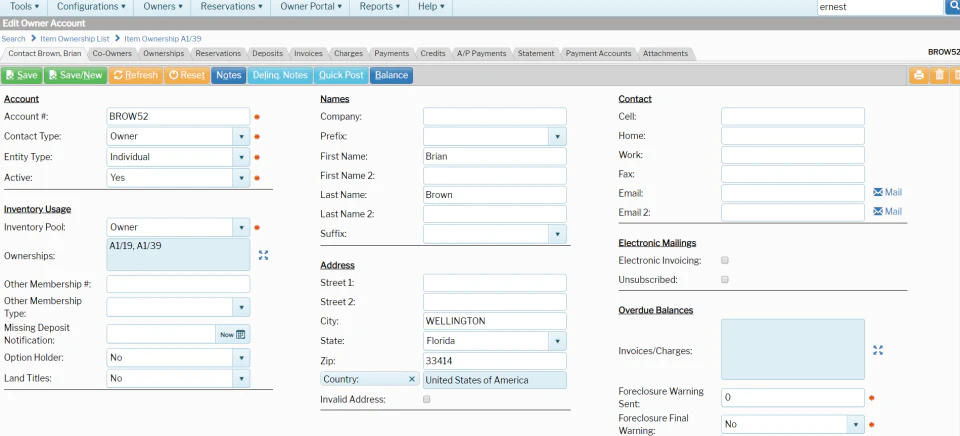This screenshot has height=436, width=960.
Task: Switch to the Deposits tab
Action: [268, 53]
